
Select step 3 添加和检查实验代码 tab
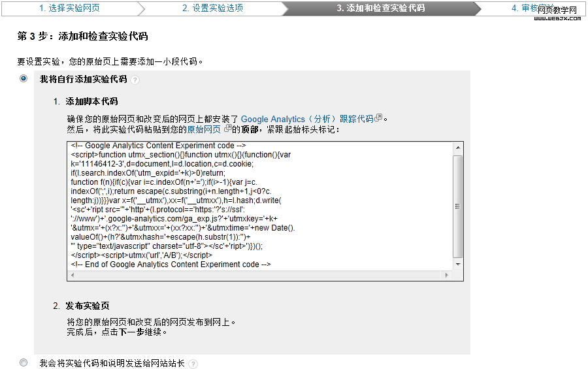click(x=380, y=8)
